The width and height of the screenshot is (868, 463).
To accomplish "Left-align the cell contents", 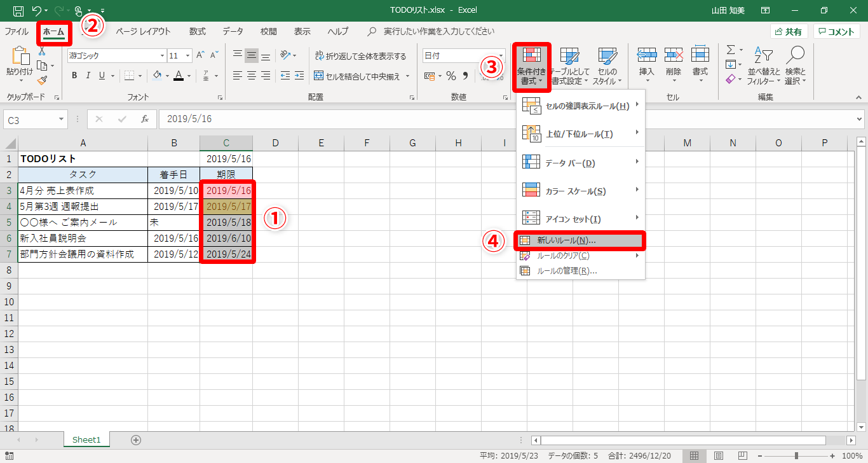I will (237, 76).
